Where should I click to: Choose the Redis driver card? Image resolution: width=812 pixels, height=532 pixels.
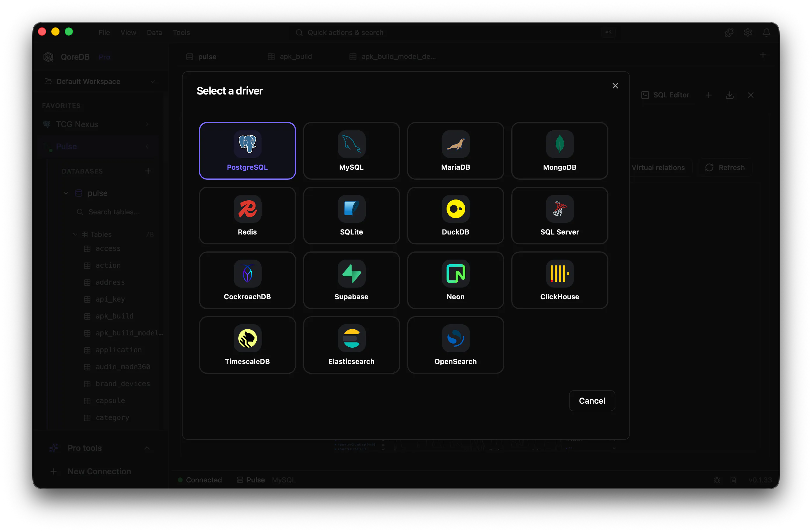(x=247, y=215)
